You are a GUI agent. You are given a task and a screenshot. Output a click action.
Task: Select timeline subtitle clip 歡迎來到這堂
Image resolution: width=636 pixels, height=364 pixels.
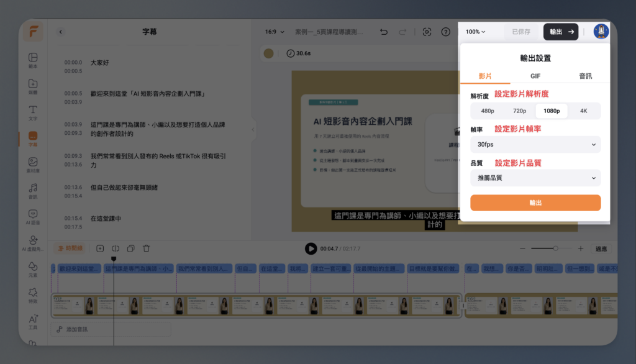click(x=79, y=268)
